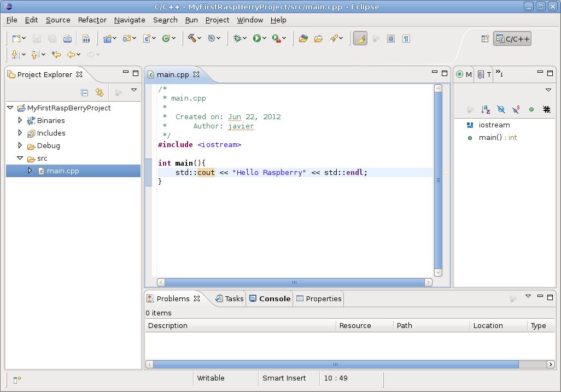Screen dimensions: 561x392
Task: Click the editor vertical scrollbar
Action: coord(439,180)
